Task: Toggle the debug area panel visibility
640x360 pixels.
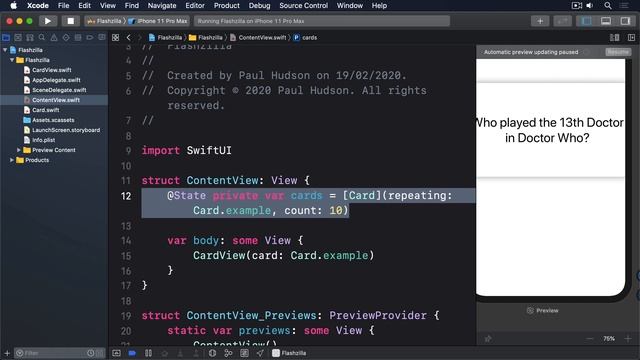Action: (x=606, y=21)
